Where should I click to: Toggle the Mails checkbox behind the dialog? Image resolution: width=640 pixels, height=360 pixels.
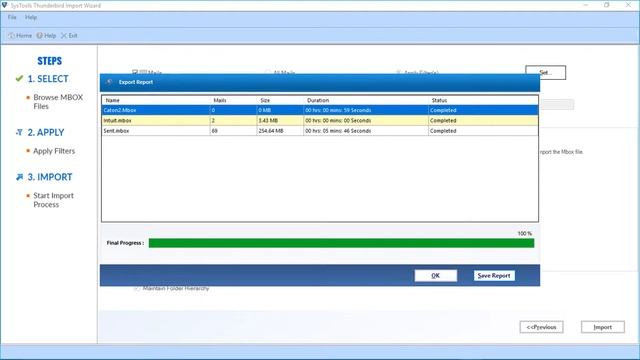tap(135, 72)
